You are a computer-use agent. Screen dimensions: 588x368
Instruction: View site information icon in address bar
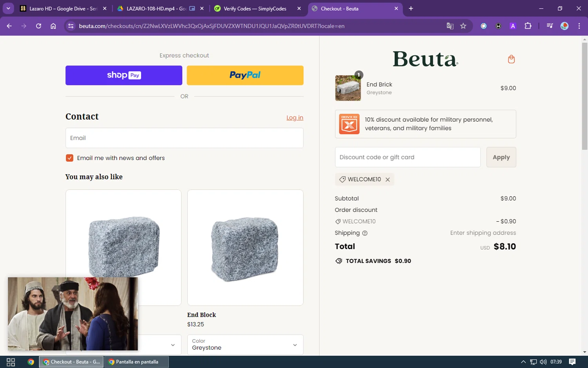point(71,26)
